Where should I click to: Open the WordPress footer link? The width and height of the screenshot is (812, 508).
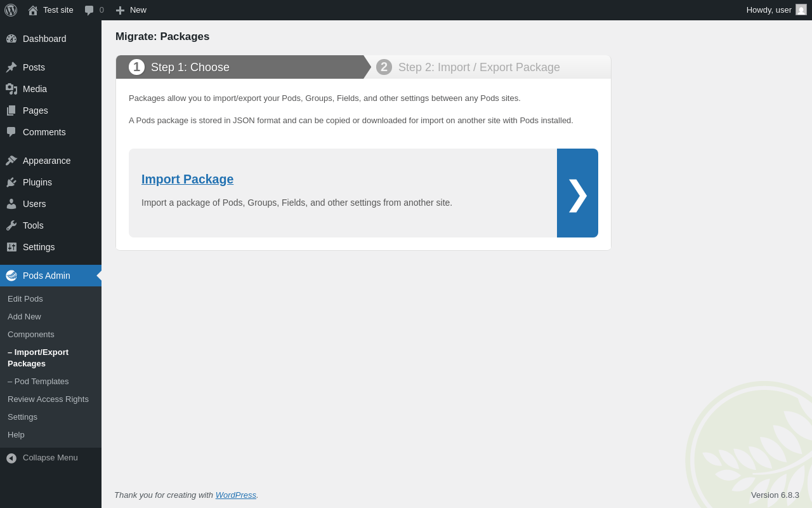pos(235,495)
